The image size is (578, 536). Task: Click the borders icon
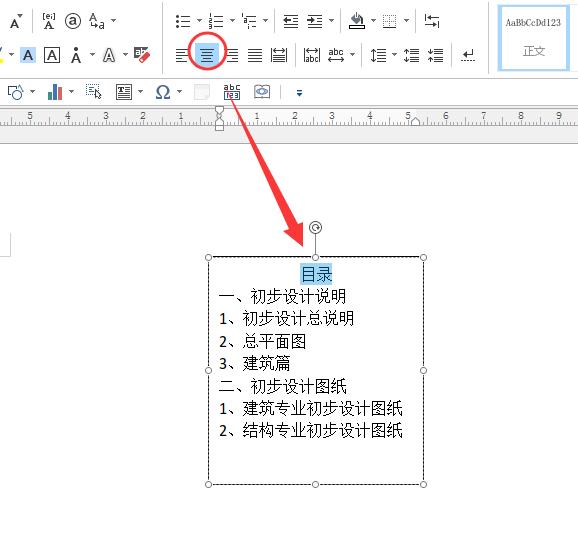(389, 21)
